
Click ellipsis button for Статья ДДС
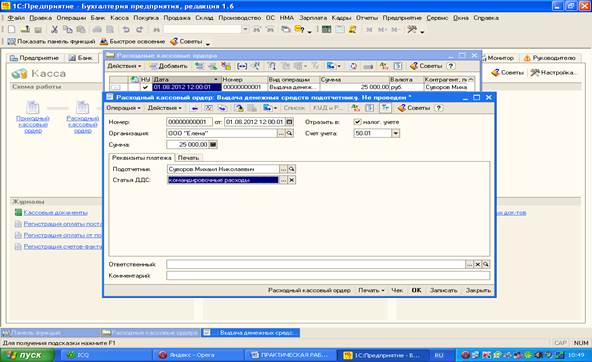pyautogui.click(x=283, y=180)
